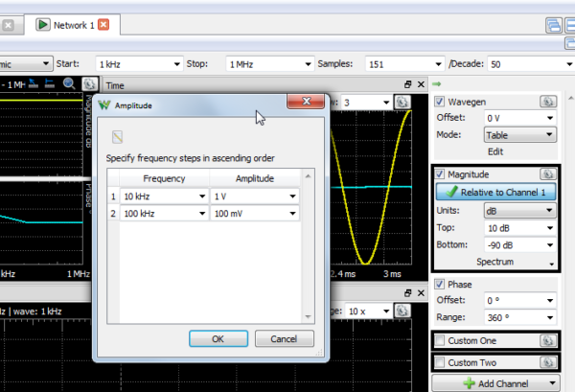Viewport: 575px width, 392px height.
Task: Toggle Relative to Channel 1 button
Action: tap(495, 192)
